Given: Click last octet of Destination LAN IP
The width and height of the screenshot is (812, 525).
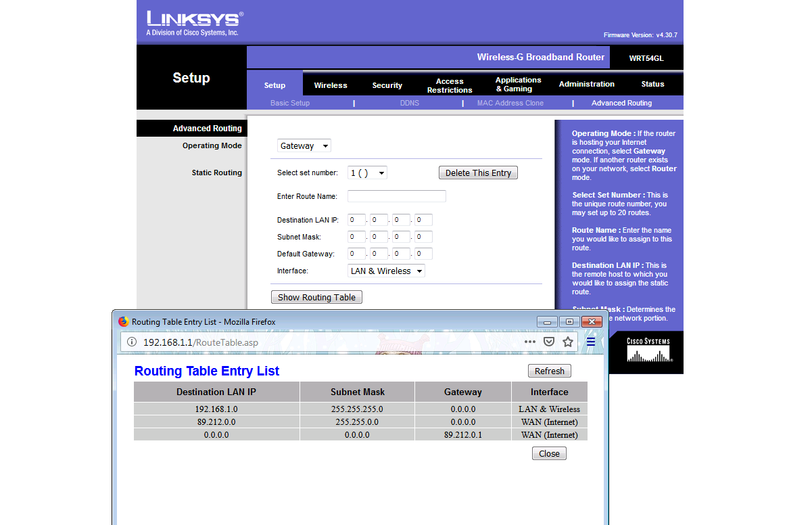Looking at the screenshot, I should pos(423,220).
